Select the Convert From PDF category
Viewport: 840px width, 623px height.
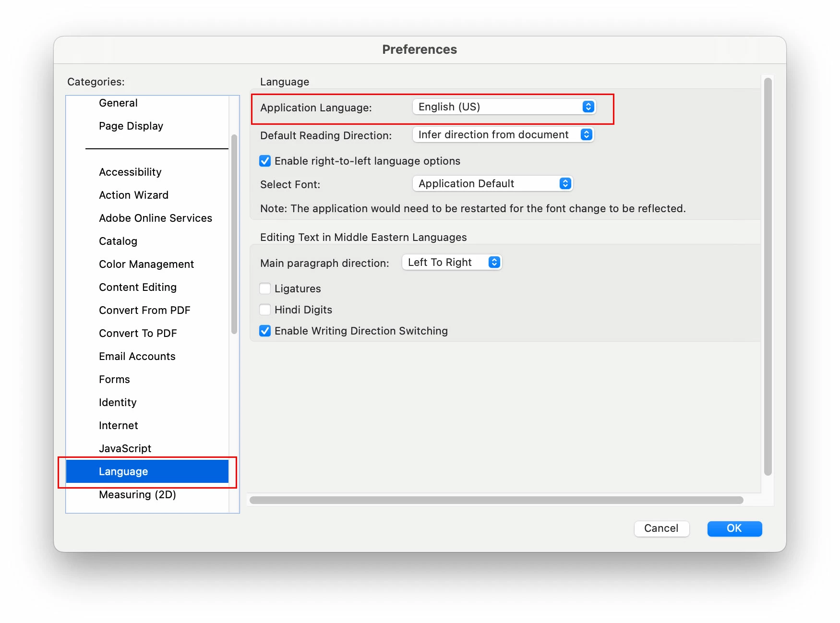147,310
